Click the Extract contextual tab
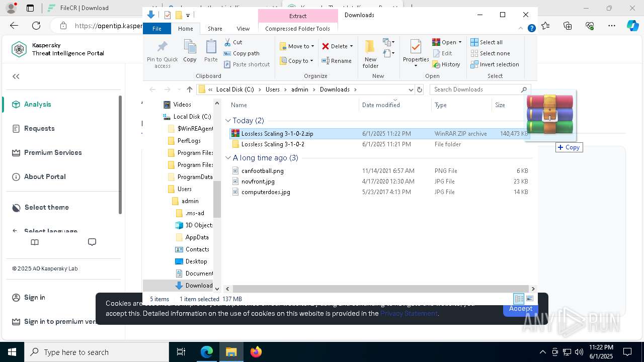This screenshot has width=644, height=362. [298, 16]
